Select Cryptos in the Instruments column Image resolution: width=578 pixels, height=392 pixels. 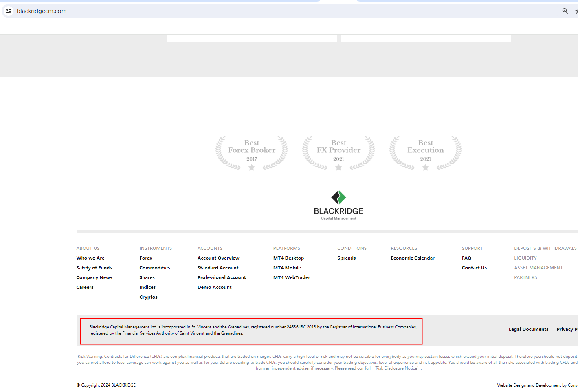pos(148,297)
